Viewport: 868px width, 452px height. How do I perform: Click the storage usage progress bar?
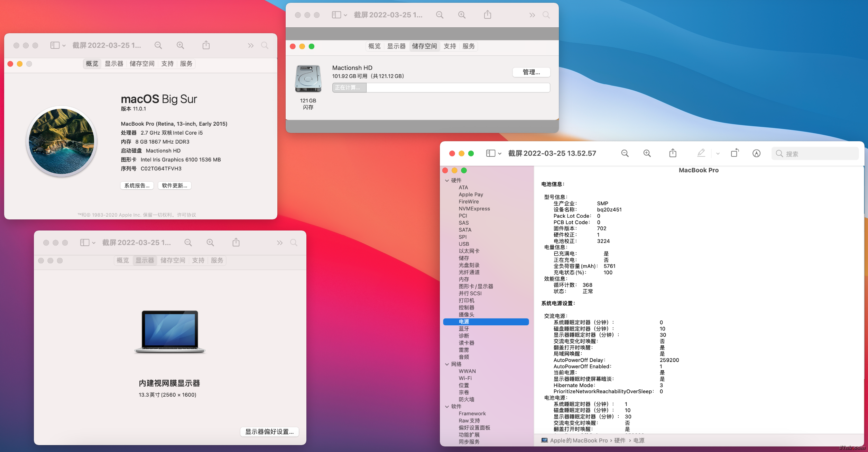441,88
